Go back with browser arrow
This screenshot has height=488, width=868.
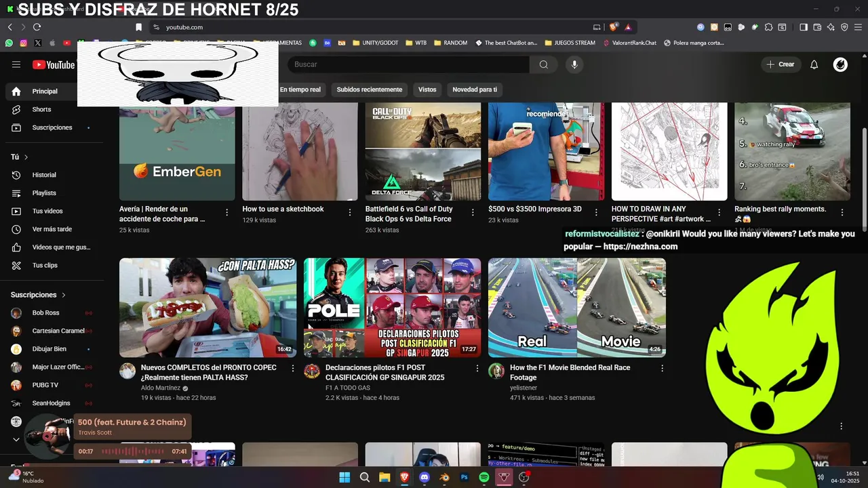coord(9,27)
